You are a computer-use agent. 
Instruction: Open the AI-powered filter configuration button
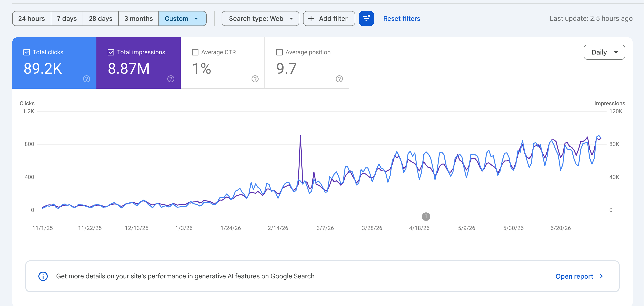coord(366,18)
